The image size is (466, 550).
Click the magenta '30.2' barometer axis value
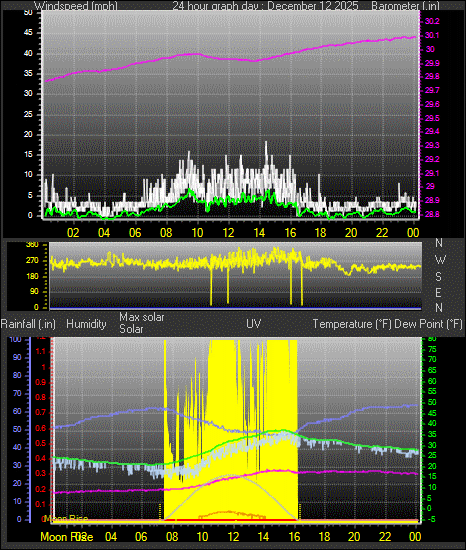[x=432, y=21]
